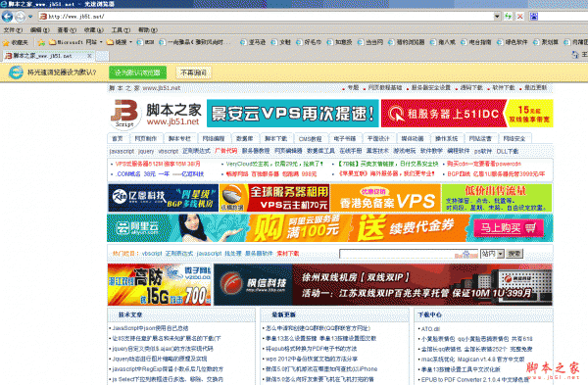Open the navigation history dropdown arrow
Image resolution: width=588 pixels, height=385 pixels.
[x=30, y=17]
